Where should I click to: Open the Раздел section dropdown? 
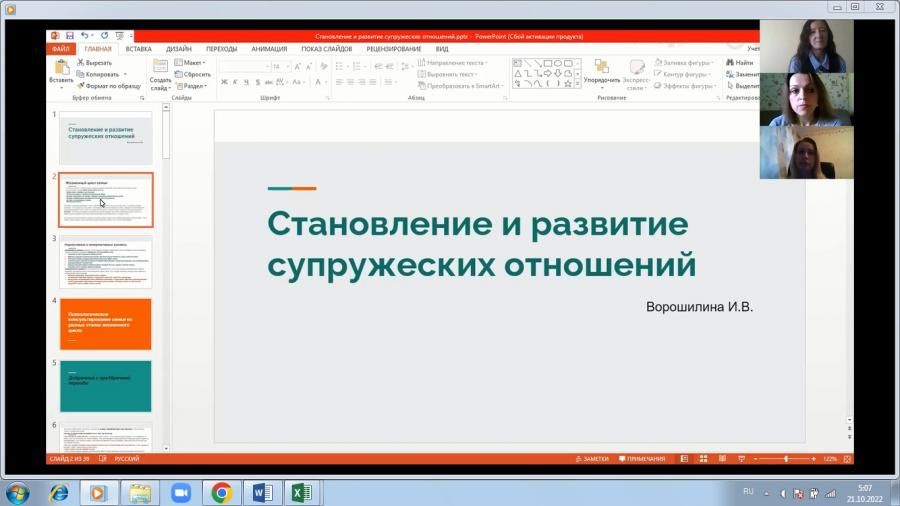(192, 86)
